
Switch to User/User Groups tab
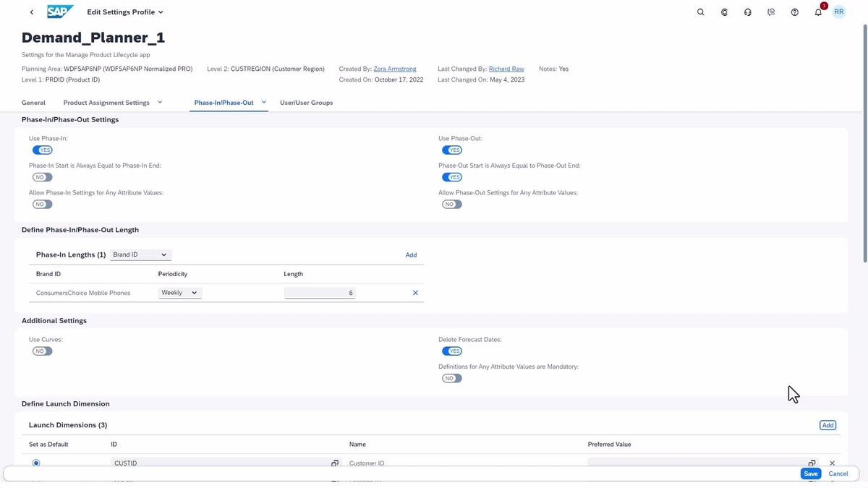point(307,103)
